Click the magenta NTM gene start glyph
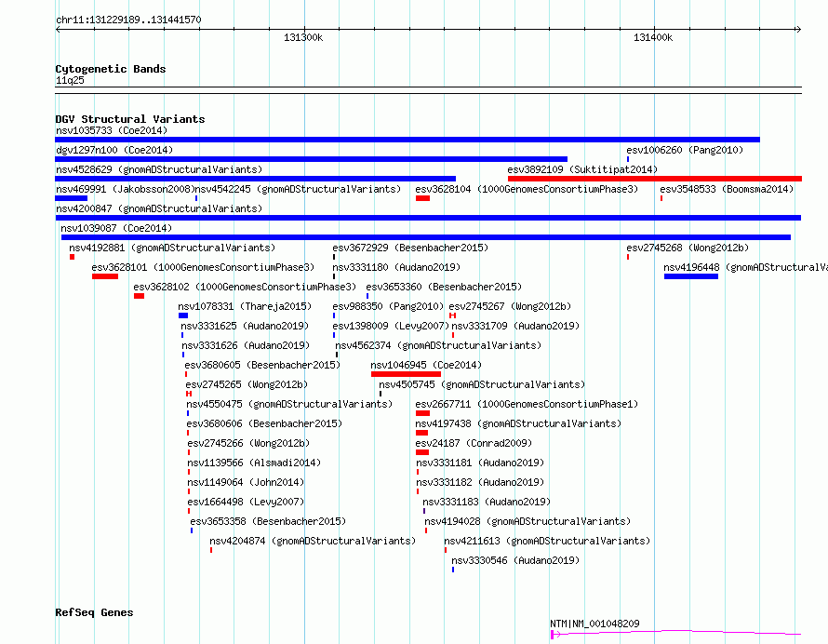This screenshot has width=828, height=644. [554, 634]
